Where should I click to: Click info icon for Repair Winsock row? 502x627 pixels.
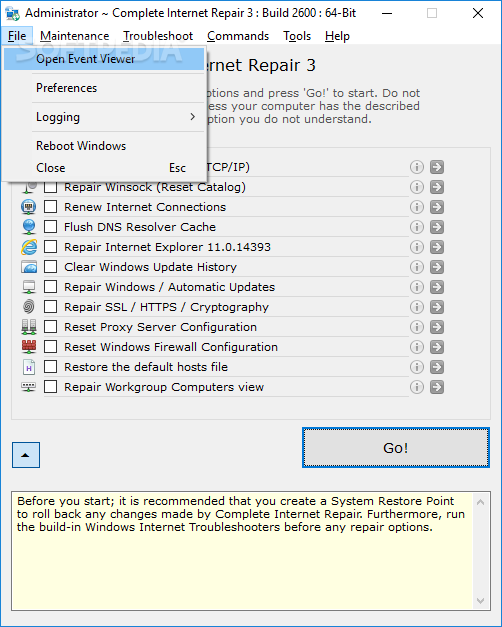click(417, 187)
